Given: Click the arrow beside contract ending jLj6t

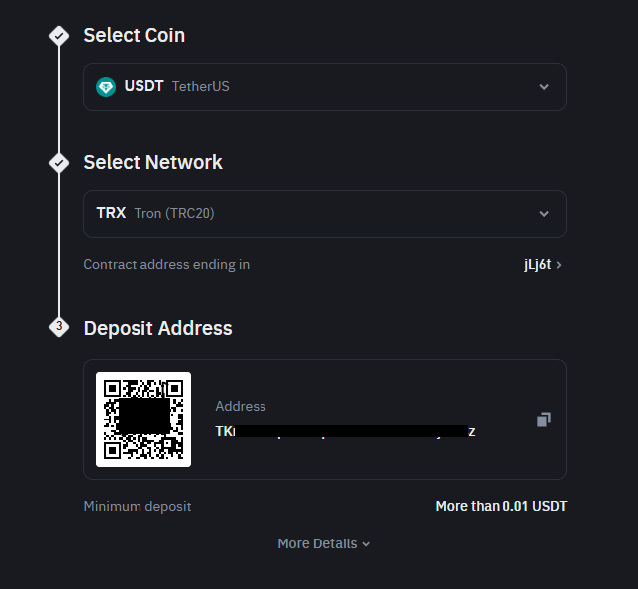Looking at the screenshot, I should pyautogui.click(x=559, y=265).
